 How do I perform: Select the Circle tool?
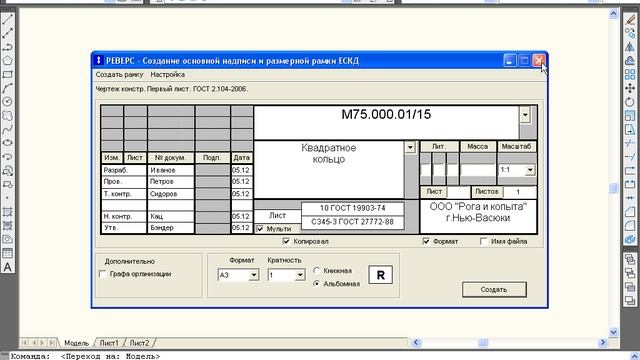coord(7,102)
